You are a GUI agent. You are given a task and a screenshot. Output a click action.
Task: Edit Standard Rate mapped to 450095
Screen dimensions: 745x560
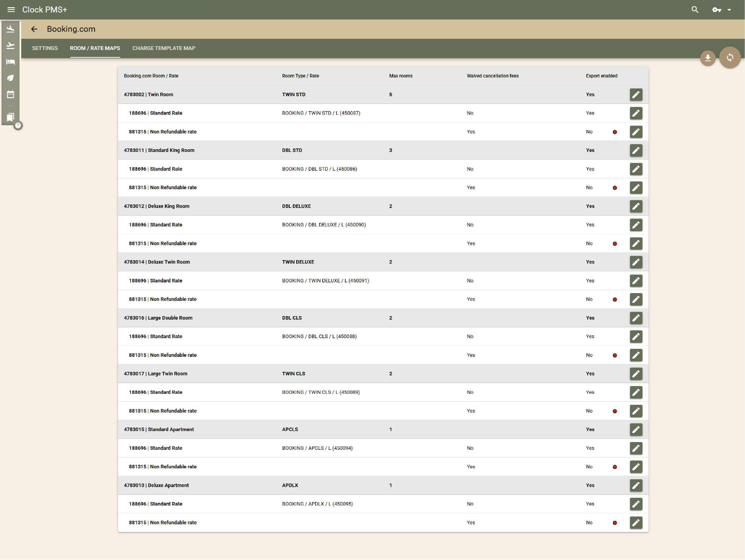point(636,504)
